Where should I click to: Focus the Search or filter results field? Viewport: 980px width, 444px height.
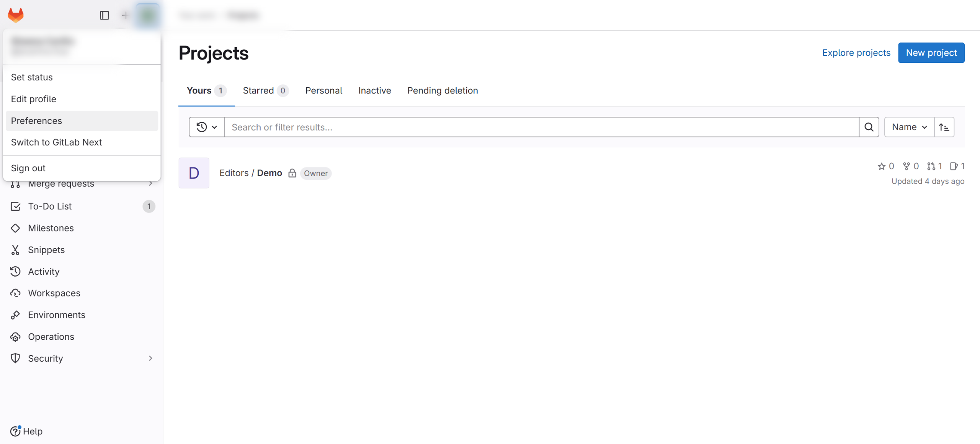tap(541, 127)
